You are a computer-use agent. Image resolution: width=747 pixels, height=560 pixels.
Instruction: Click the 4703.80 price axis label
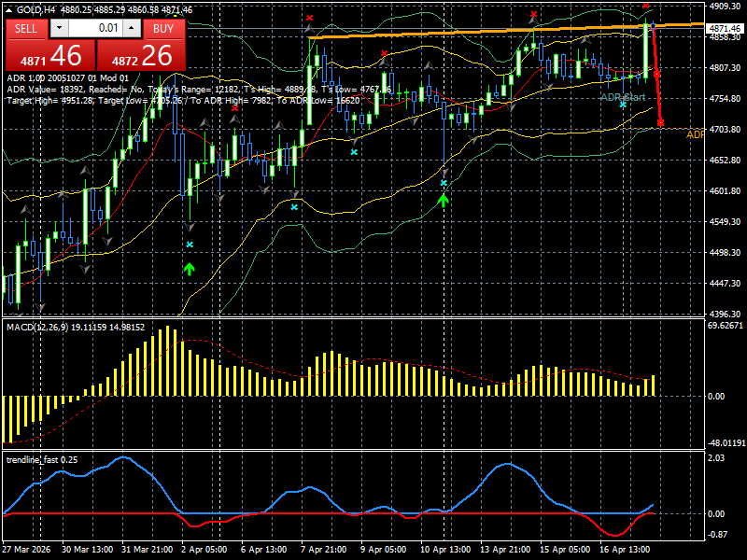click(x=725, y=129)
